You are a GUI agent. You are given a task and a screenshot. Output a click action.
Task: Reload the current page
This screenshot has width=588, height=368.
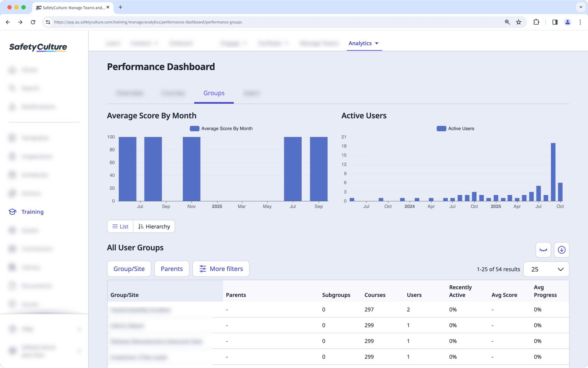click(33, 22)
